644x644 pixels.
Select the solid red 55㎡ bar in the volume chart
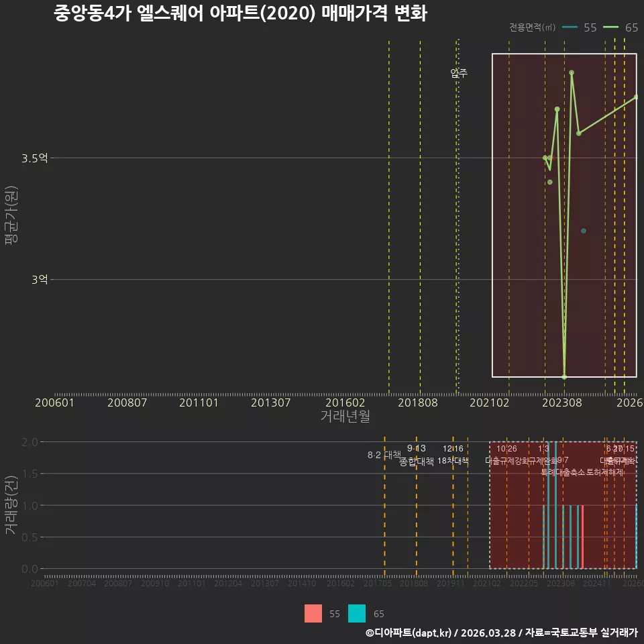click(582, 537)
